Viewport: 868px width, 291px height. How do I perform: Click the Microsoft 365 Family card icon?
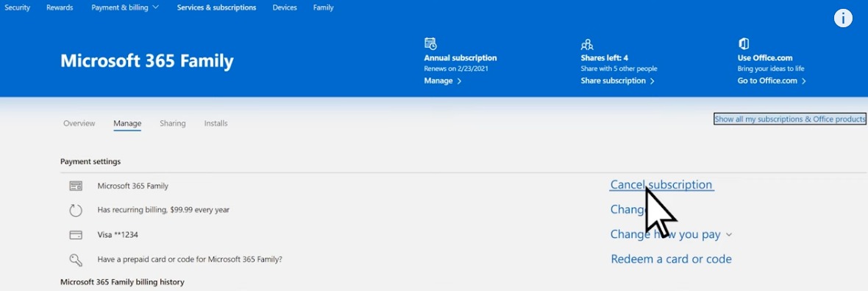point(76,186)
